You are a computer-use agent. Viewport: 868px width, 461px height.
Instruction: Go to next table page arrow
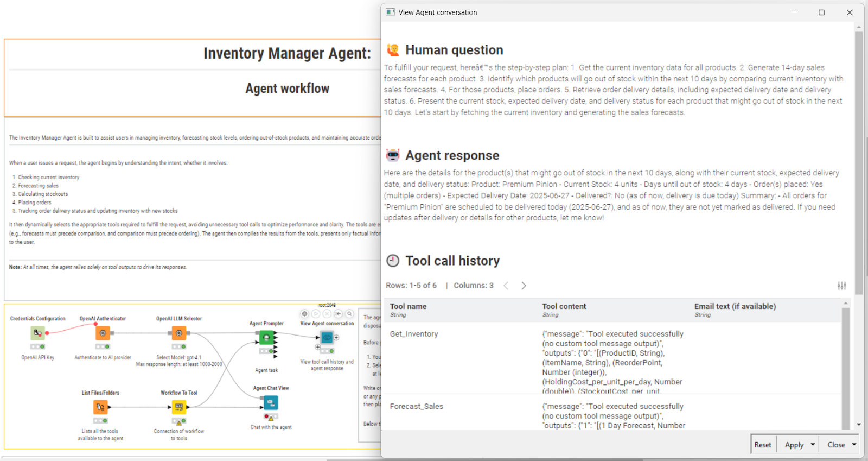(524, 286)
